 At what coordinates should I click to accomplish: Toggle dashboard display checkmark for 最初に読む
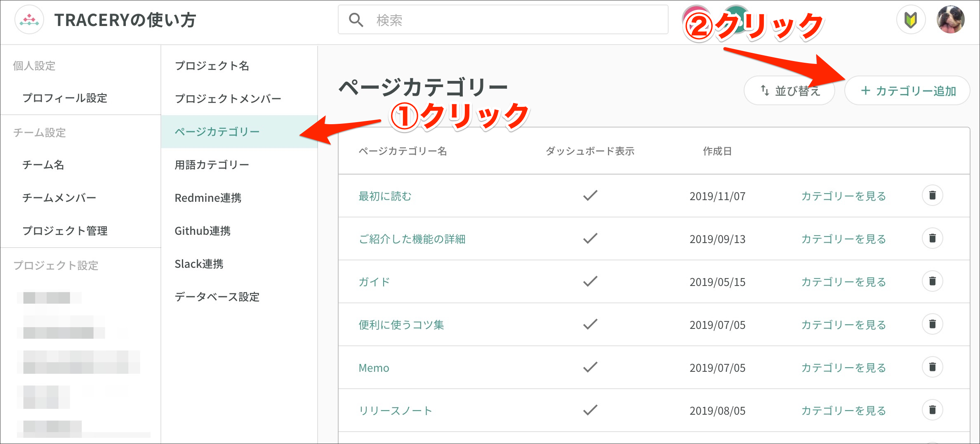[590, 196]
